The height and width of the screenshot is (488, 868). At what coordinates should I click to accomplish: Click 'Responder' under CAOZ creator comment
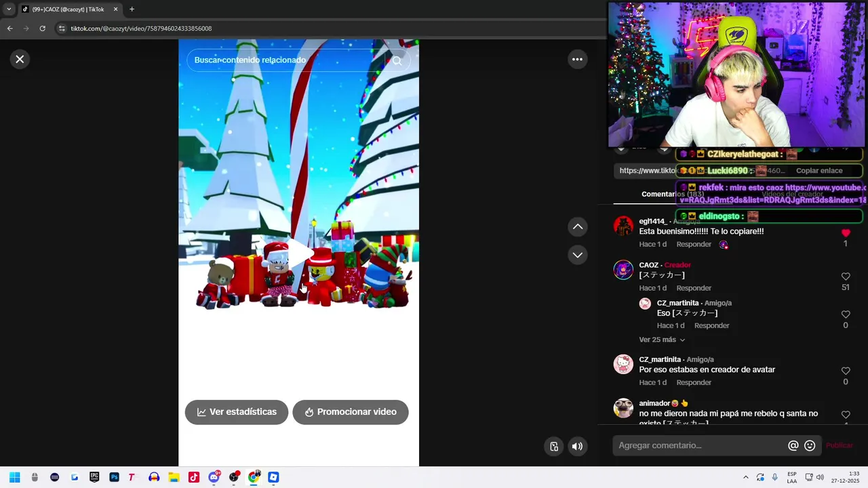(694, 288)
